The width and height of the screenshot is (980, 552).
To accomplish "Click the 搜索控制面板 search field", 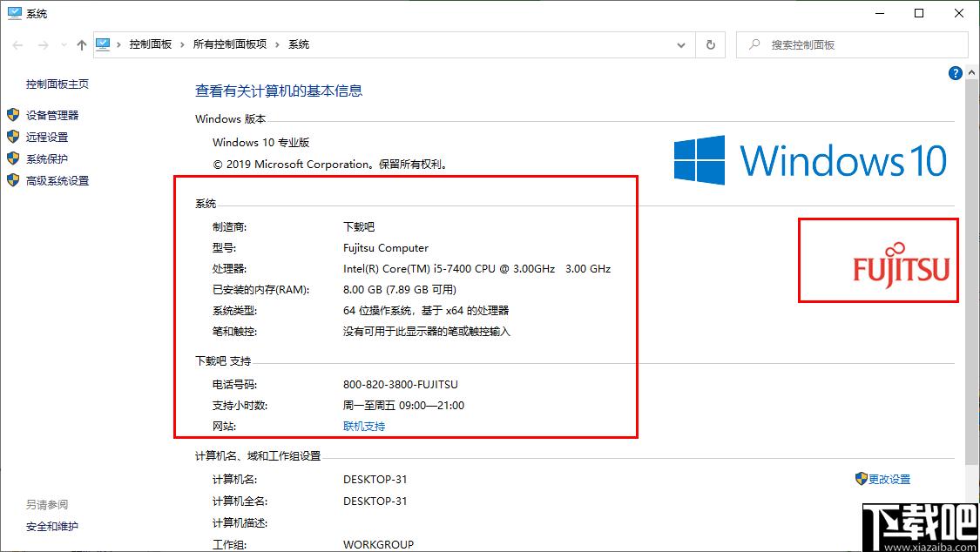I will [852, 45].
